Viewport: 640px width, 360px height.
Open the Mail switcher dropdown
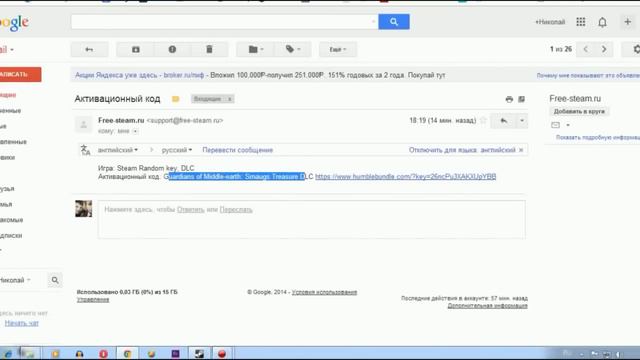pos(7,49)
